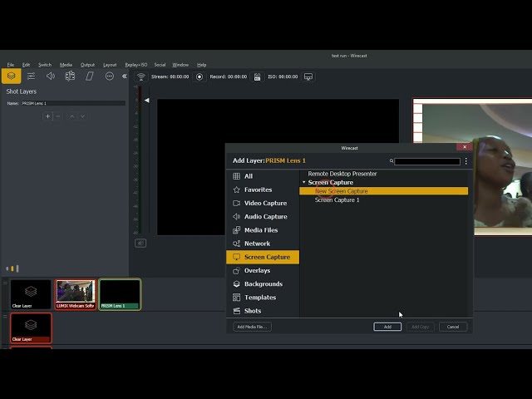Image resolution: width=532 pixels, height=399 pixels.
Task: Select the Templates category
Action: 263,298
